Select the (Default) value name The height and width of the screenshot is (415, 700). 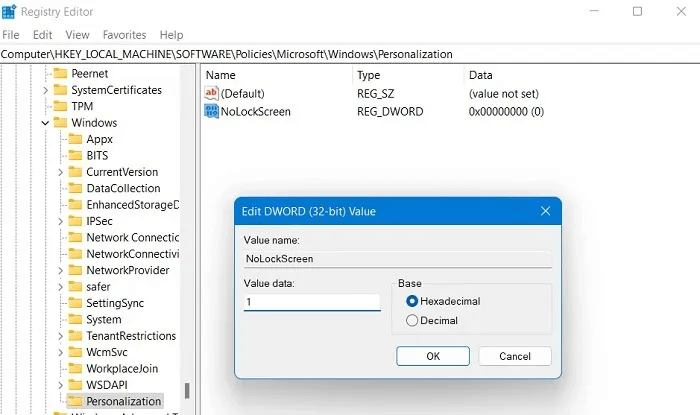242,94
